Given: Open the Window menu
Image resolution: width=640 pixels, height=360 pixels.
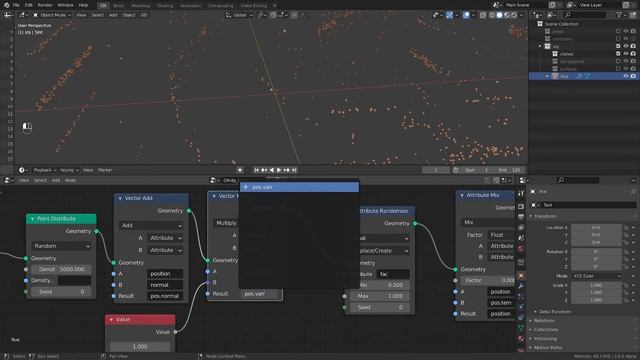Looking at the screenshot, I should (x=65, y=5).
